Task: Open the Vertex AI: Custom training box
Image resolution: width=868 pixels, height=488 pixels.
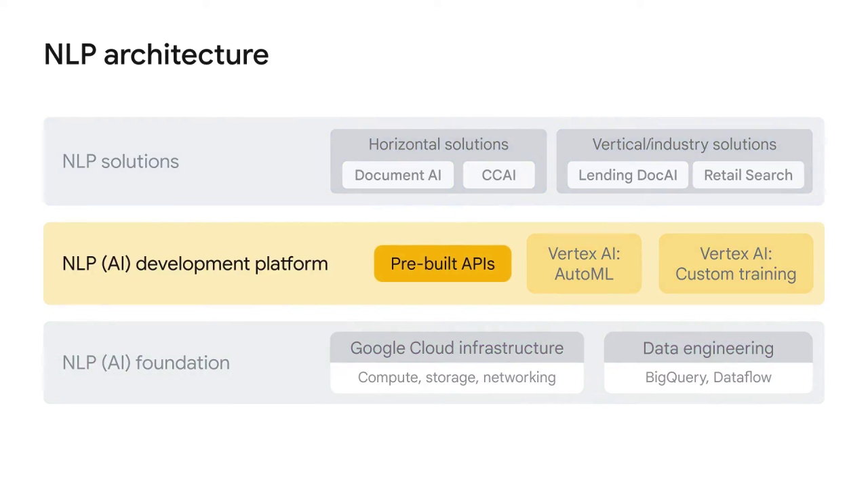Action: tap(735, 264)
